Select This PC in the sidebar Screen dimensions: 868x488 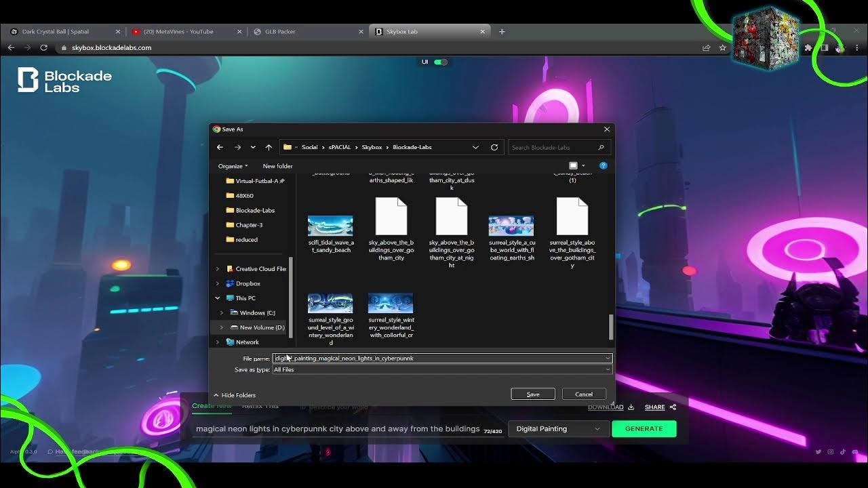241,298
